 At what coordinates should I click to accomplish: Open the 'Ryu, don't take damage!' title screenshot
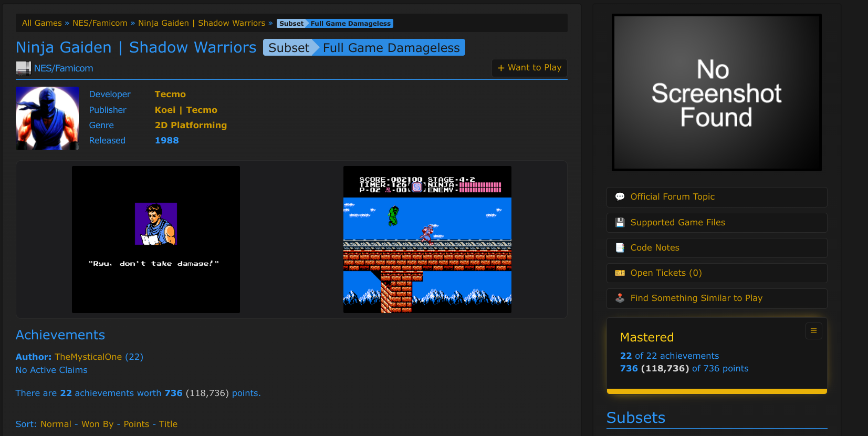(x=156, y=240)
